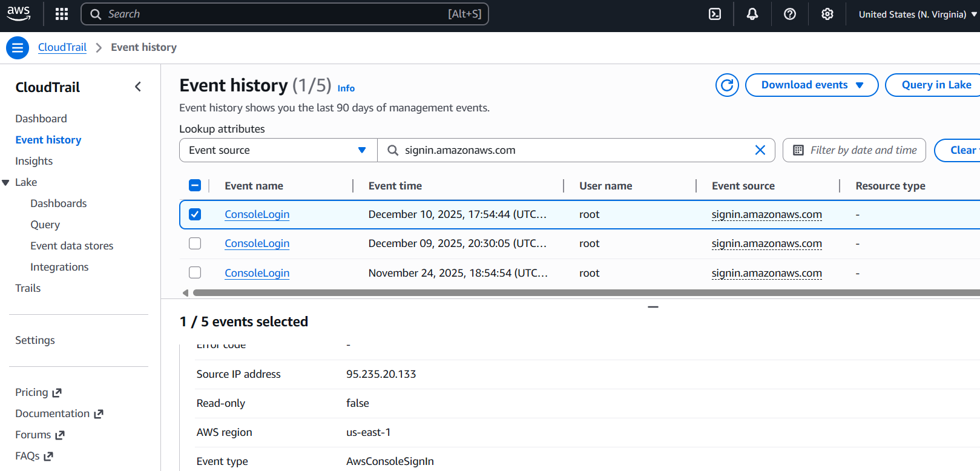The width and height of the screenshot is (980, 471).
Task: Open Trails in sidebar
Action: click(x=28, y=288)
